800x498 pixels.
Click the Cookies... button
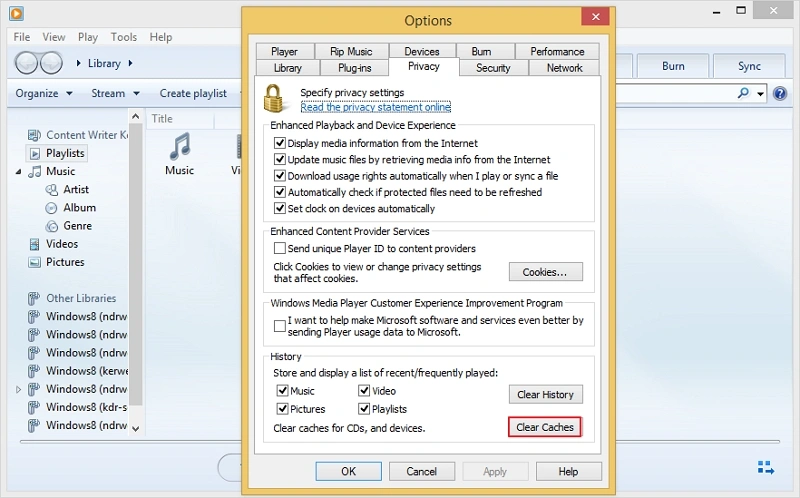click(545, 272)
